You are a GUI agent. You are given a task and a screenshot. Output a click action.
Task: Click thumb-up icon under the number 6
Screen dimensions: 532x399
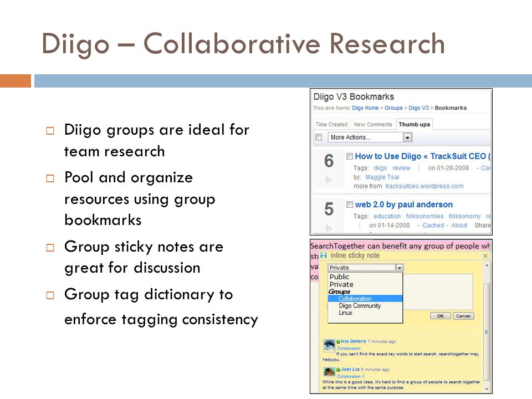pyautogui.click(x=328, y=180)
